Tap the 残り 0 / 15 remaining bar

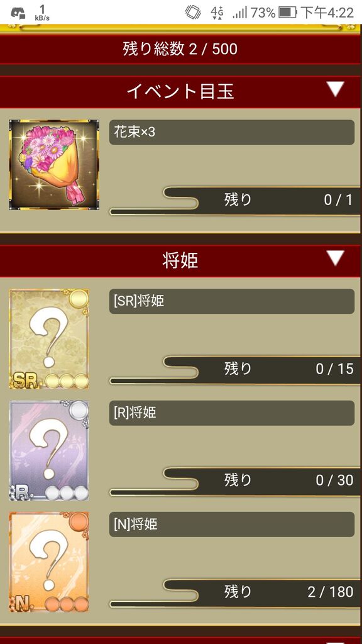click(x=235, y=369)
